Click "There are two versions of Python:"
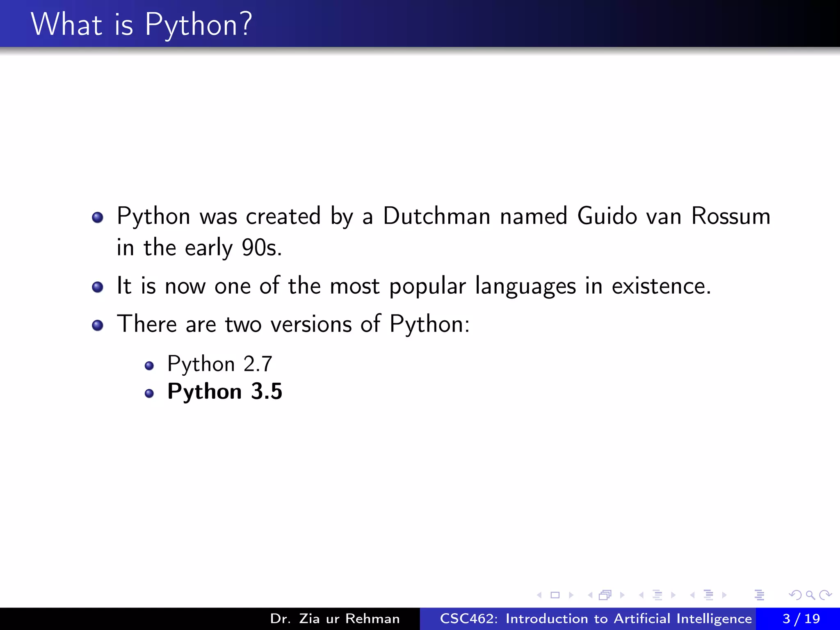The image size is (840, 630). pyautogui.click(x=293, y=324)
